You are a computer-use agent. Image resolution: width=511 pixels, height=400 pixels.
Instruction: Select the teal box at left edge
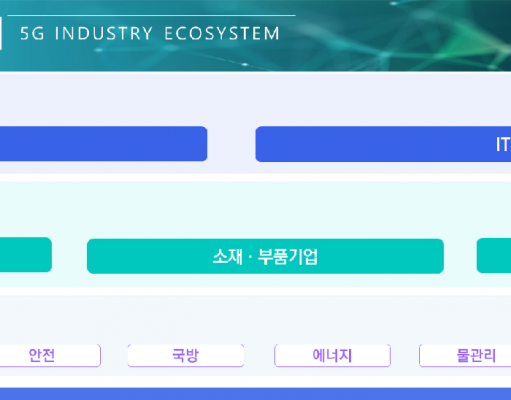click(x=26, y=255)
